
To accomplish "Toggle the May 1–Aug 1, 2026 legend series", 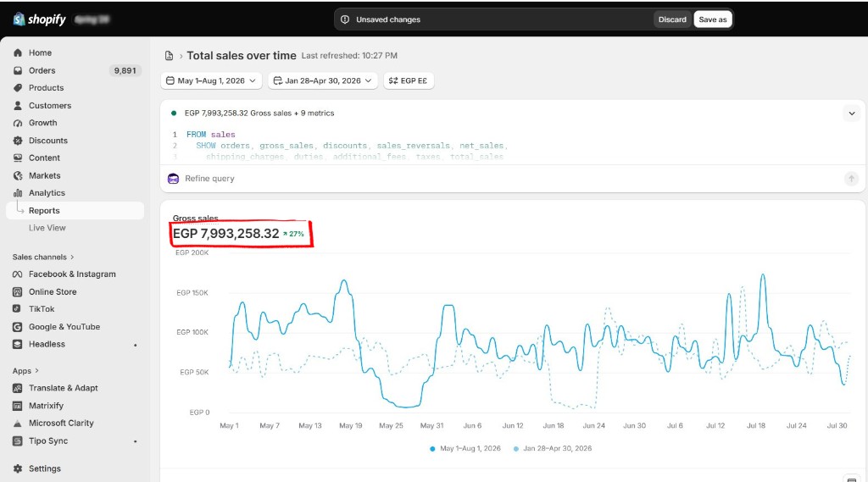I will click(465, 448).
